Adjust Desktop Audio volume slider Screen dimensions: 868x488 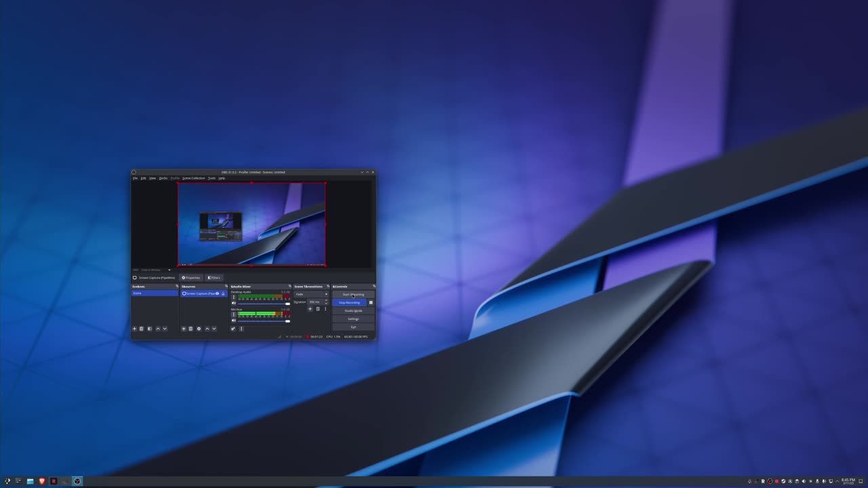[x=264, y=304]
